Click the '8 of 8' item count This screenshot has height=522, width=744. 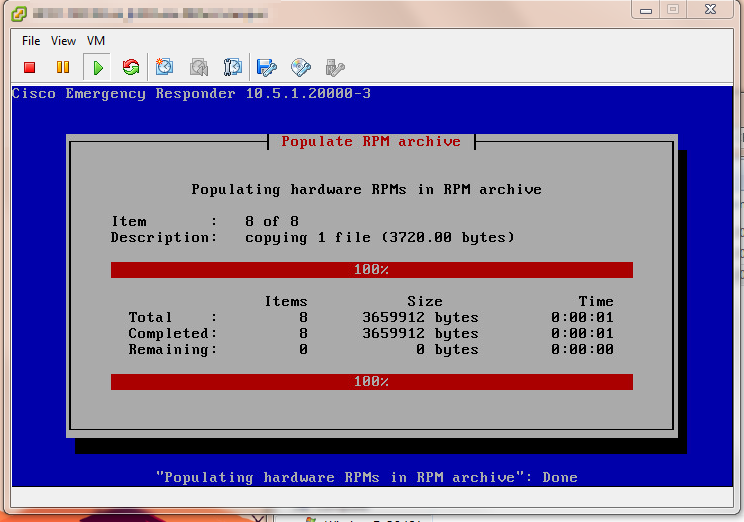272,222
